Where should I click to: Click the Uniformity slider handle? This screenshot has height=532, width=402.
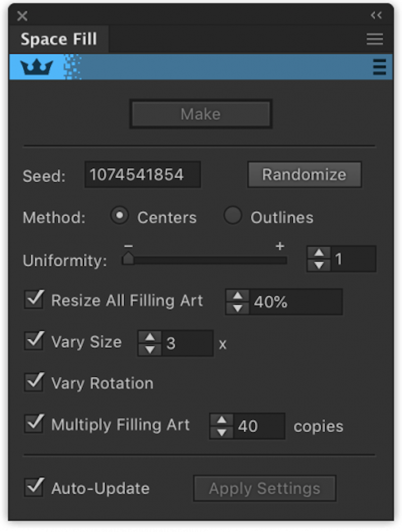pyautogui.click(x=128, y=258)
